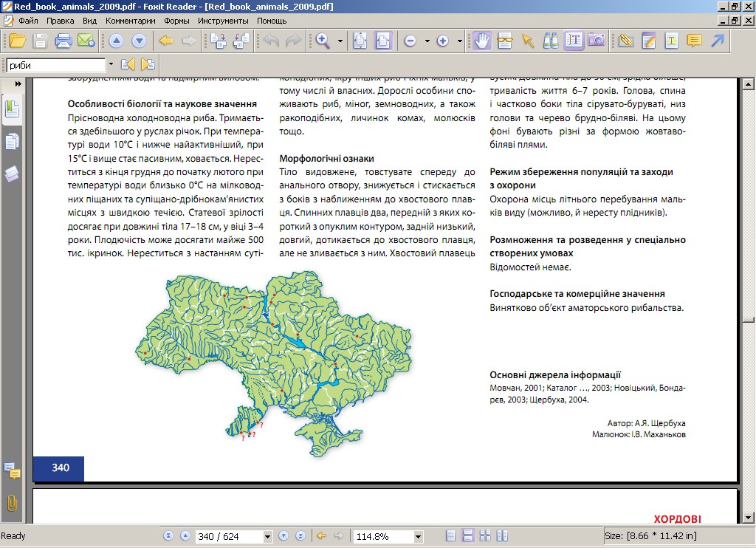Switch to continuous page layout

click(467, 536)
